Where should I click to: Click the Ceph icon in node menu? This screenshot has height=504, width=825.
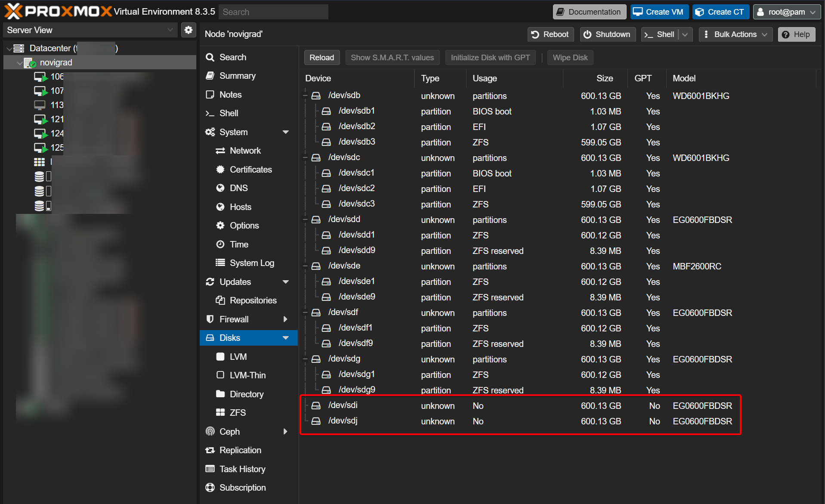tap(210, 431)
